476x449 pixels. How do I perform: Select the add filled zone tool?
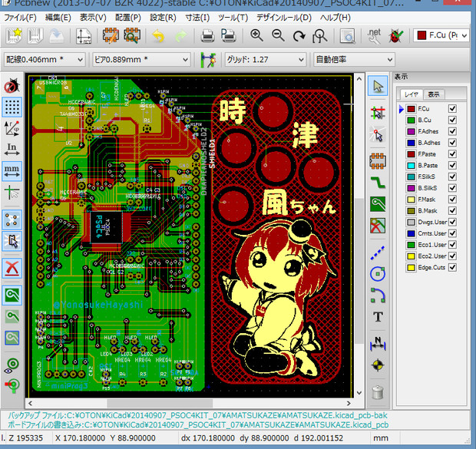[378, 203]
